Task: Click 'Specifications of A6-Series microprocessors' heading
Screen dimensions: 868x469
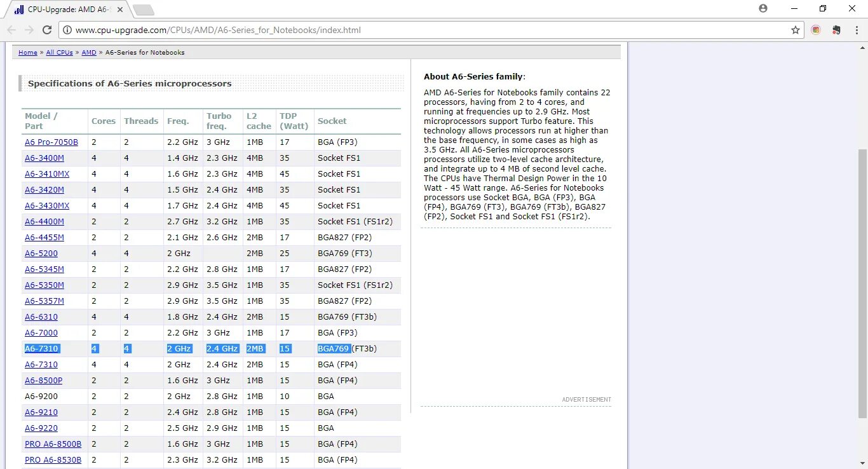Action: [130, 83]
